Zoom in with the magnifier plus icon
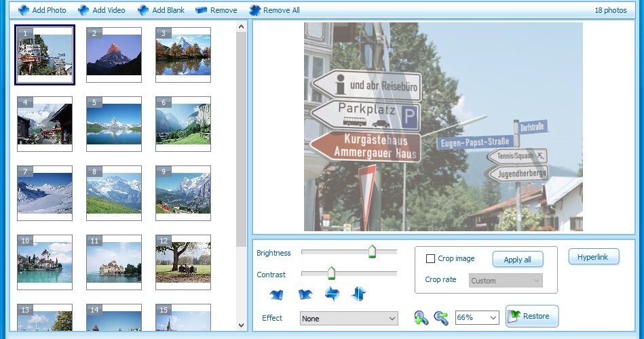This screenshot has width=644, height=339. click(x=421, y=318)
